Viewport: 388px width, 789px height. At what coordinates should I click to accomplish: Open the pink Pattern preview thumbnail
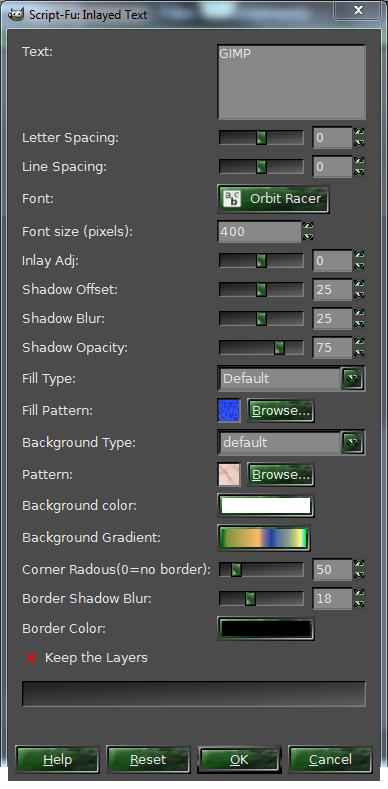pyautogui.click(x=229, y=475)
